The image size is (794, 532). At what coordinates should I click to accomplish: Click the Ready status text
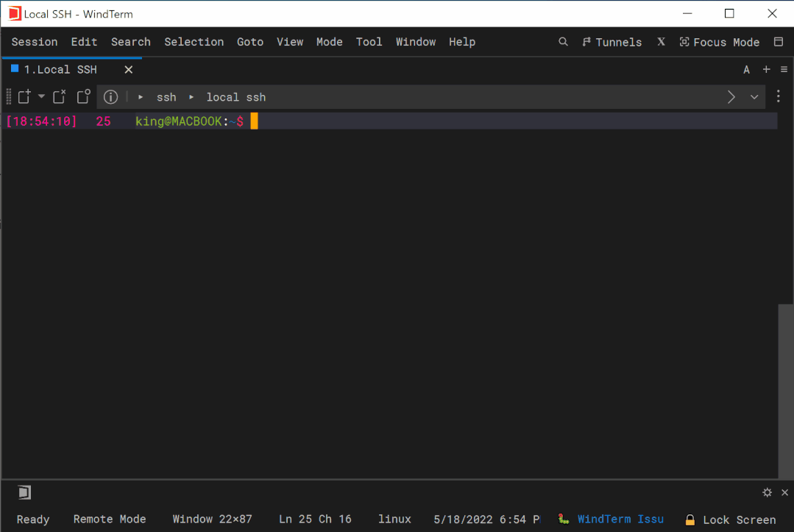pyautogui.click(x=33, y=519)
